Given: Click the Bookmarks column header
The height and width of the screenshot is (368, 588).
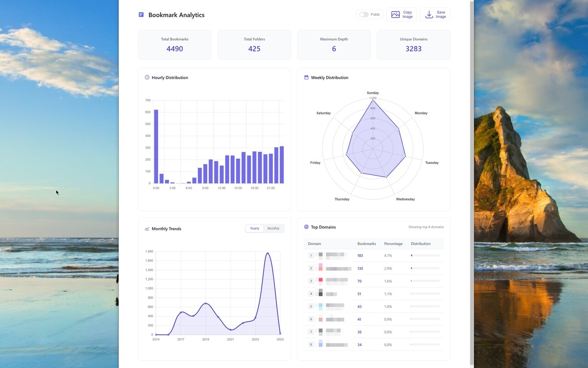Looking at the screenshot, I should coord(367,244).
